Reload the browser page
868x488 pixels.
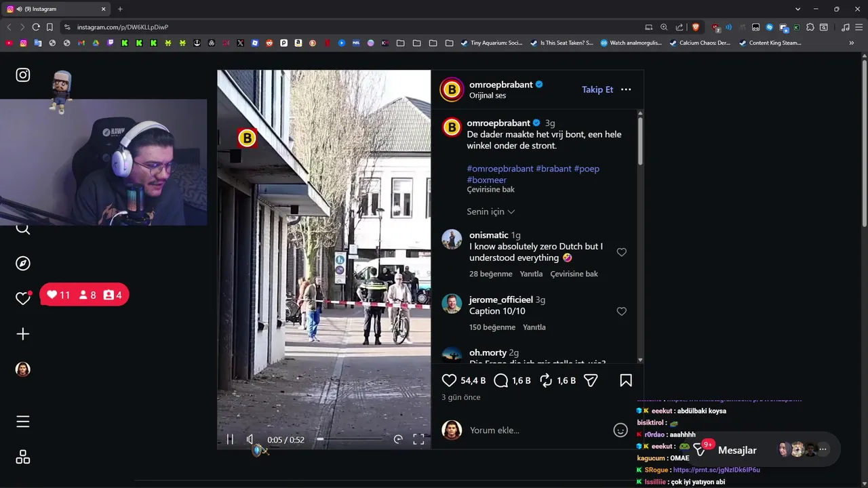(36, 27)
